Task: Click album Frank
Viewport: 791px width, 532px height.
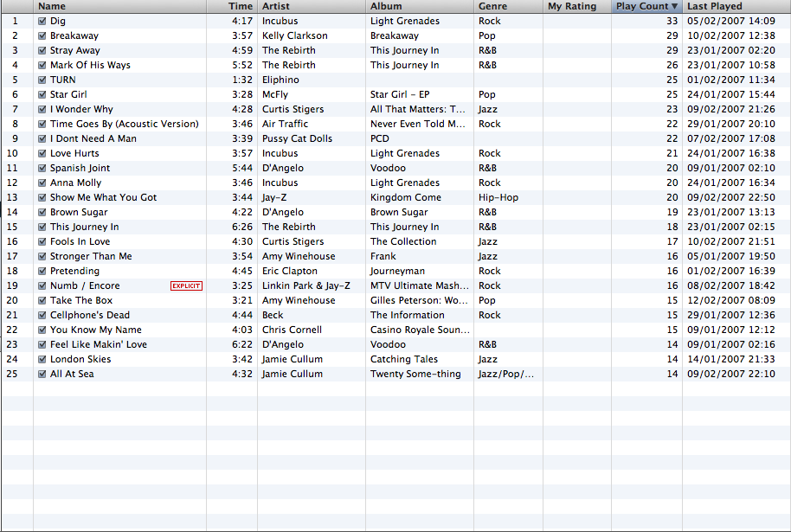Action: pos(383,256)
